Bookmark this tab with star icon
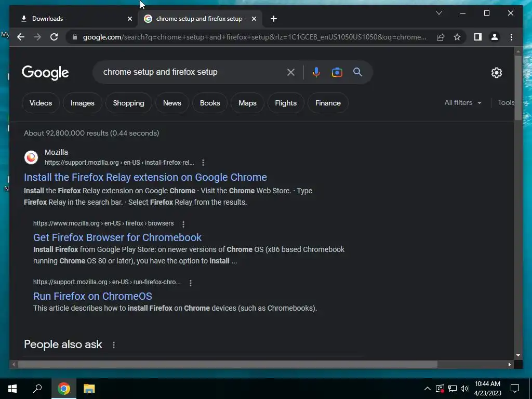Viewport: 532px width, 399px height. point(457,37)
